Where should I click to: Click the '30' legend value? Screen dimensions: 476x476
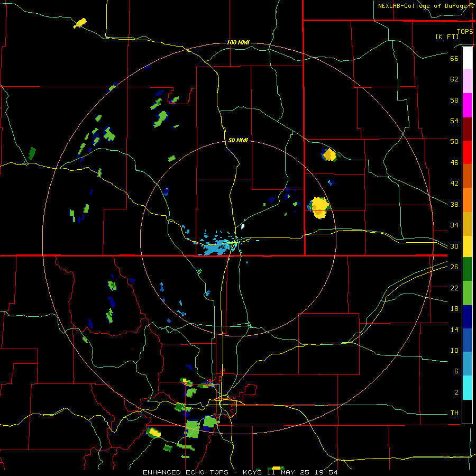(454, 246)
